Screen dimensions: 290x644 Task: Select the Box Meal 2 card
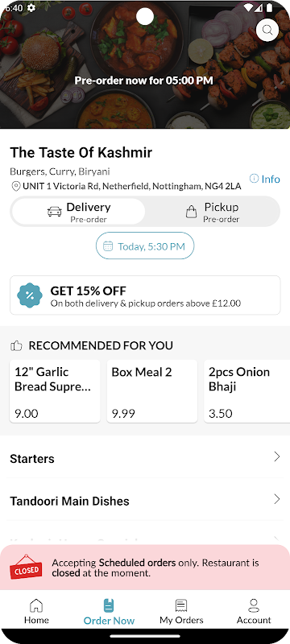coord(152,391)
